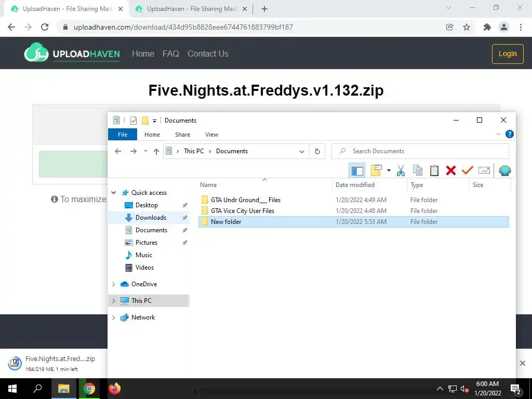Open the Customize Quick Access Toolbar dropdown
Viewport: 532px width, 399px height.
click(154, 121)
